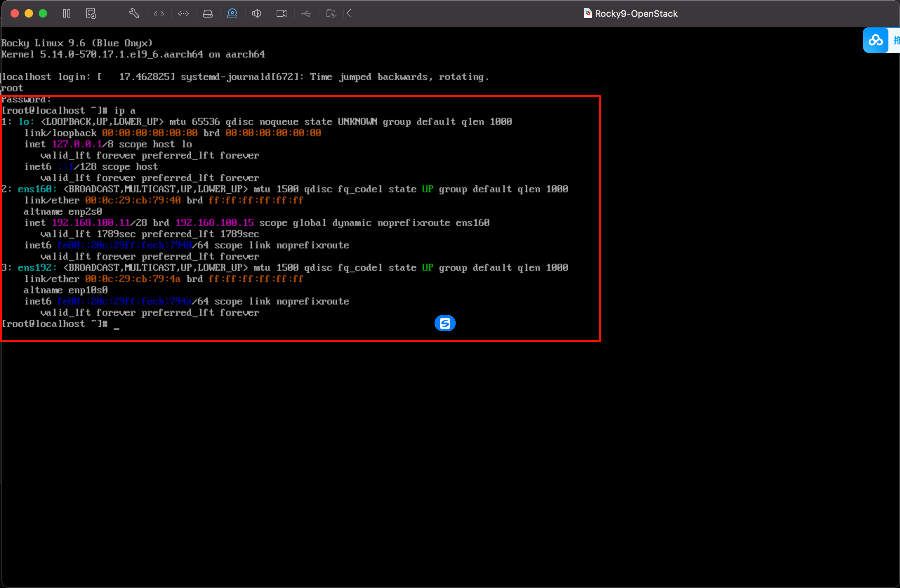Open the snapshots icon in toolbar
This screenshot has width=900, height=588.
(91, 14)
